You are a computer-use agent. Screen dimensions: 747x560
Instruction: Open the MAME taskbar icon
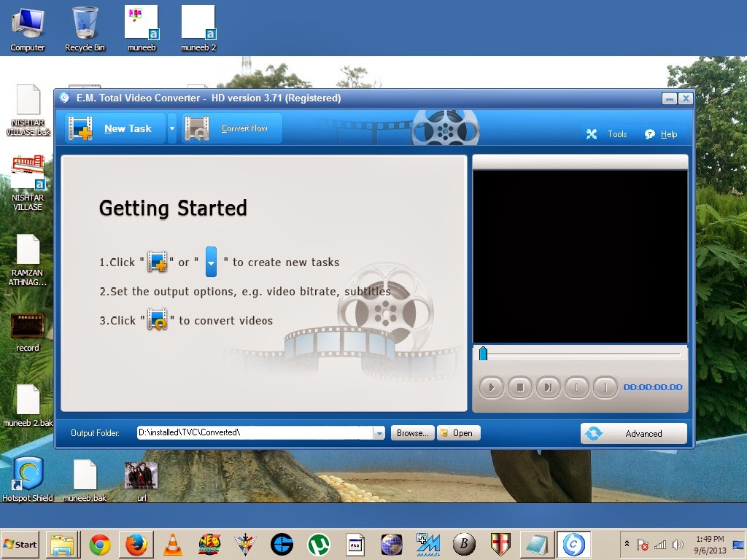(427, 545)
